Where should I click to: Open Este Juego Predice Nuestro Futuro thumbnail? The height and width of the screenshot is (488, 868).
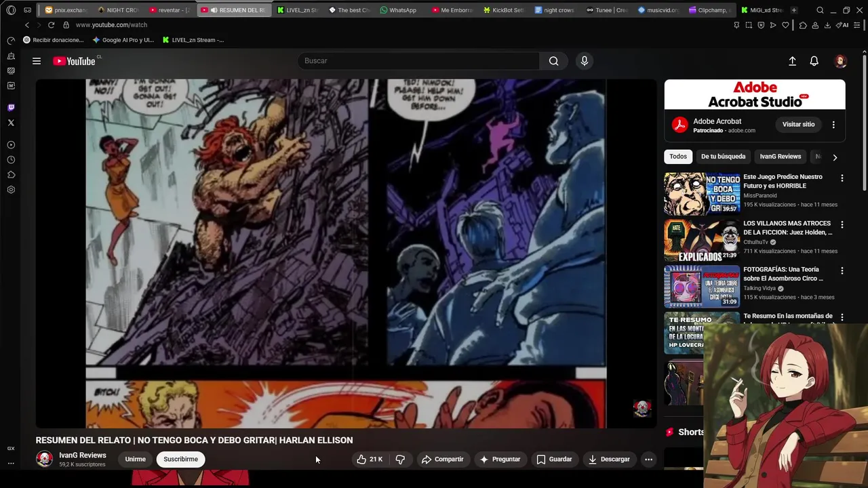(702, 193)
